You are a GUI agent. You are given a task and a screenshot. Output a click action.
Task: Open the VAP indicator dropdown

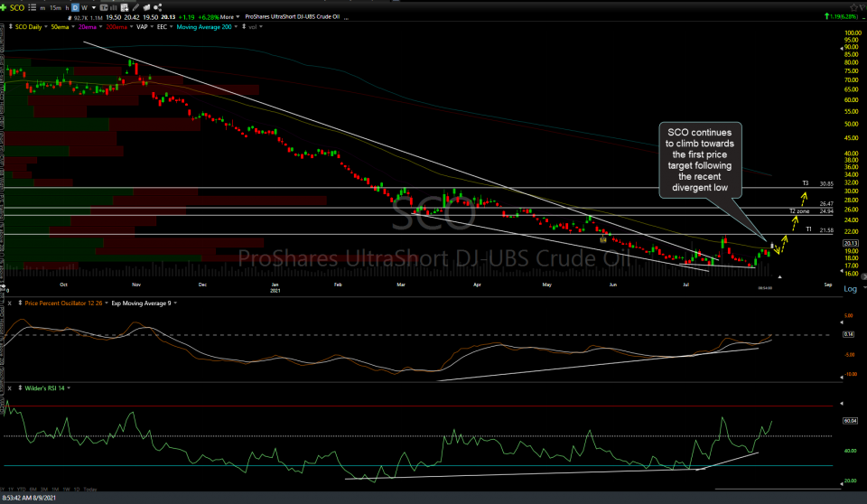[152, 26]
